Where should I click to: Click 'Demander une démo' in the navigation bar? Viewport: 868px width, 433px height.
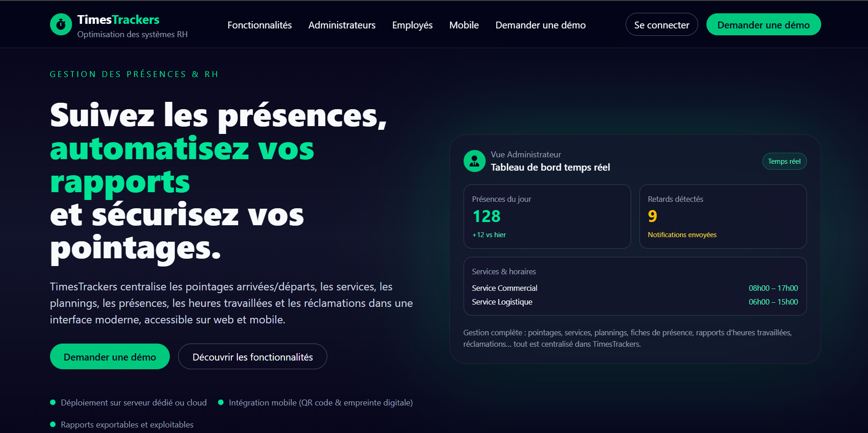tap(540, 25)
